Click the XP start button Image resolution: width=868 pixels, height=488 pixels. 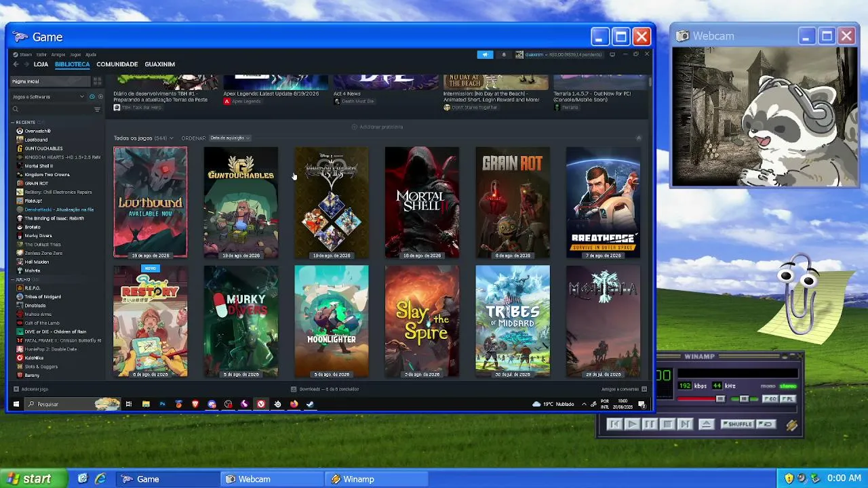(34, 479)
